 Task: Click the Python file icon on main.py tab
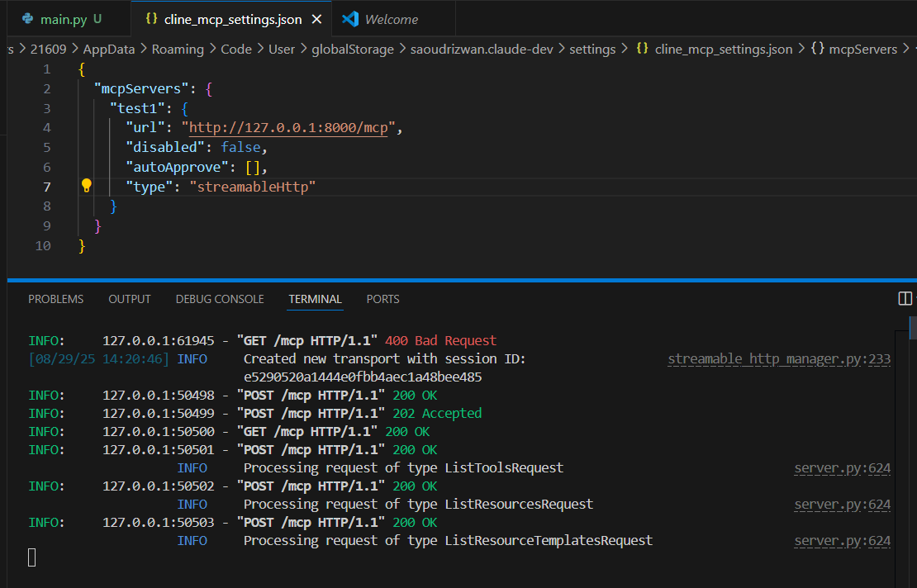pos(27,19)
